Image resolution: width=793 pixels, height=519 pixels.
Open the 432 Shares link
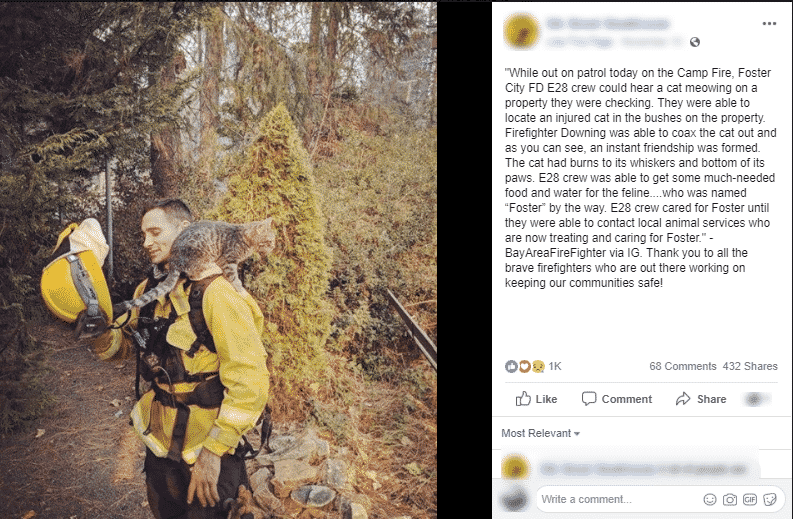tap(750, 366)
